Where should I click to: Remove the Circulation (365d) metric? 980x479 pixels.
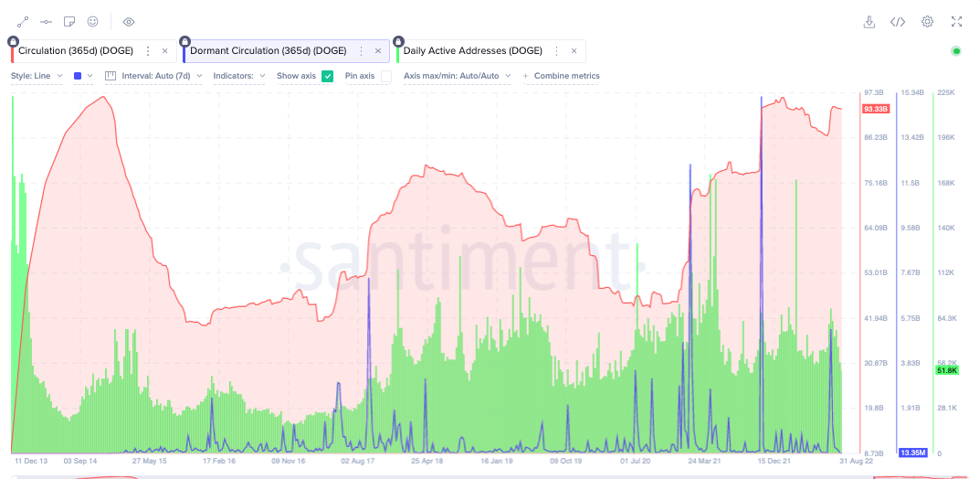(165, 50)
